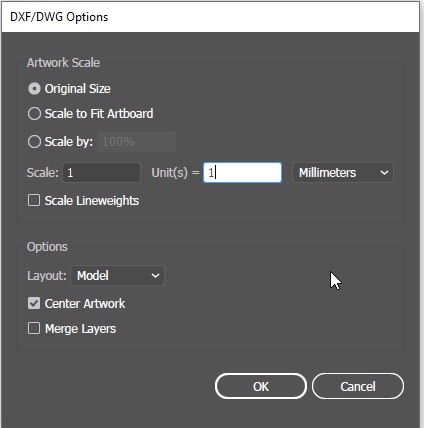Click the disabled 100% percentage field
424x428 pixels.
(x=136, y=142)
